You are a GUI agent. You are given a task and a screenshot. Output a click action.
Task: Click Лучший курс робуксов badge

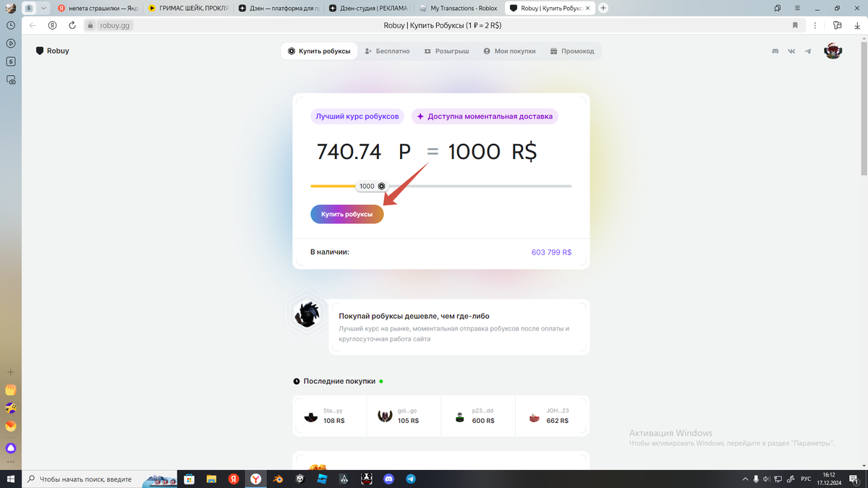coord(357,116)
